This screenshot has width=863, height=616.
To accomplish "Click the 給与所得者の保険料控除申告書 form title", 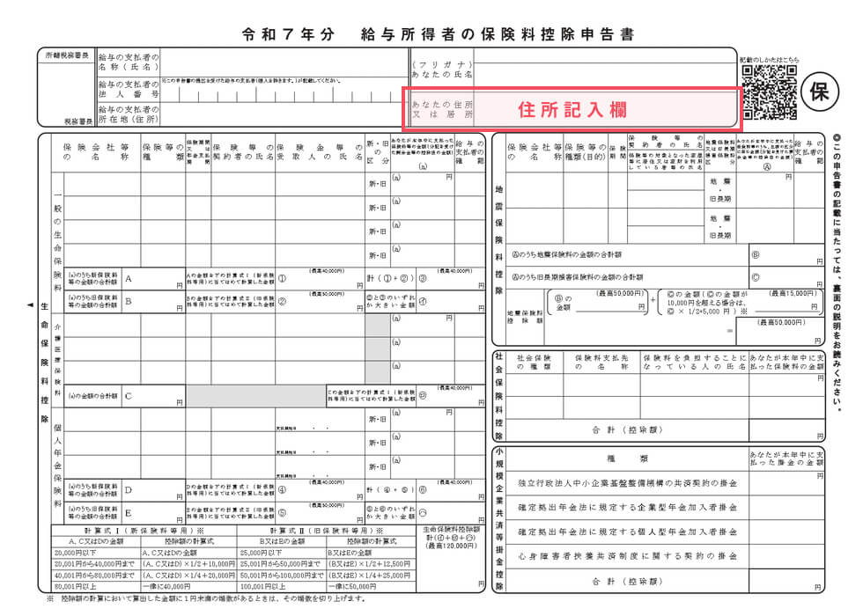I will click(497, 34).
